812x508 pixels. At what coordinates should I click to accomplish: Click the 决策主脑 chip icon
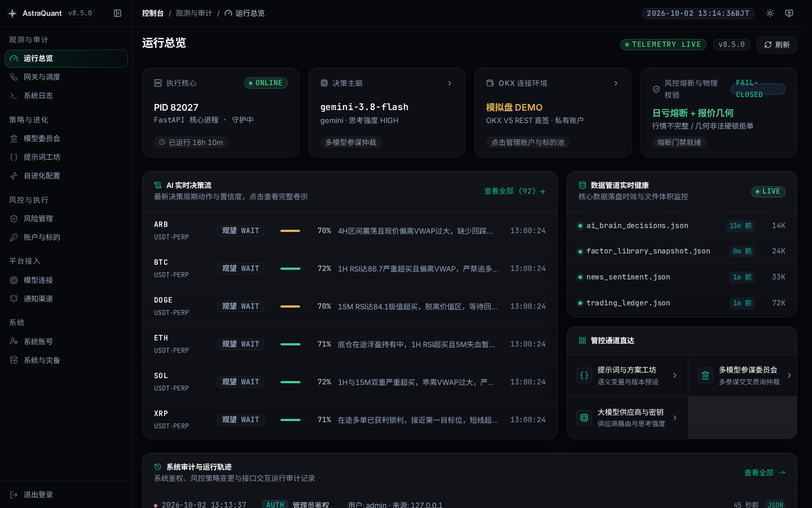click(x=324, y=83)
